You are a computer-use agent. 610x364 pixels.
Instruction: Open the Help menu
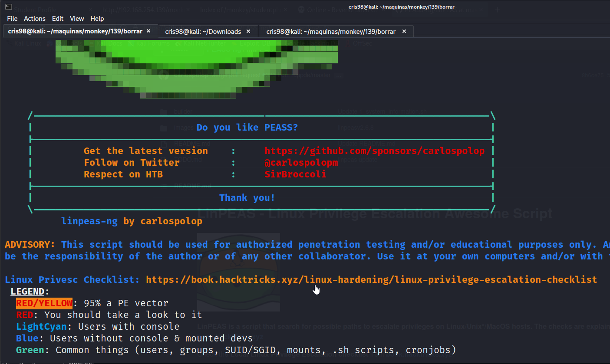[97, 18]
